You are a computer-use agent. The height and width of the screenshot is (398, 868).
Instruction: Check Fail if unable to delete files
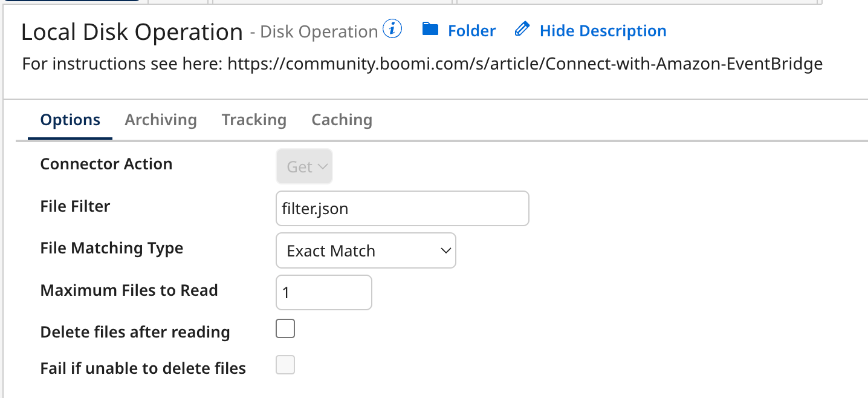pyautogui.click(x=285, y=365)
